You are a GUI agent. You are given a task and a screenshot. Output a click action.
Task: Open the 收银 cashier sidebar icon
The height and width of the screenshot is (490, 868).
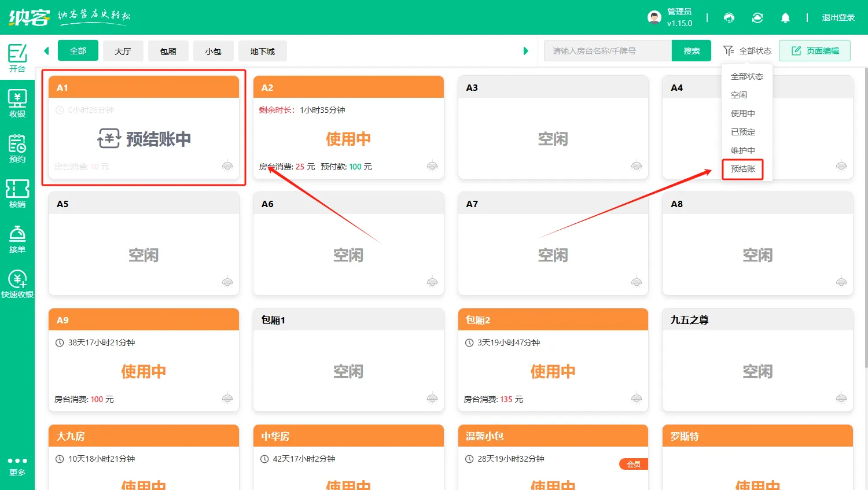coord(17,103)
